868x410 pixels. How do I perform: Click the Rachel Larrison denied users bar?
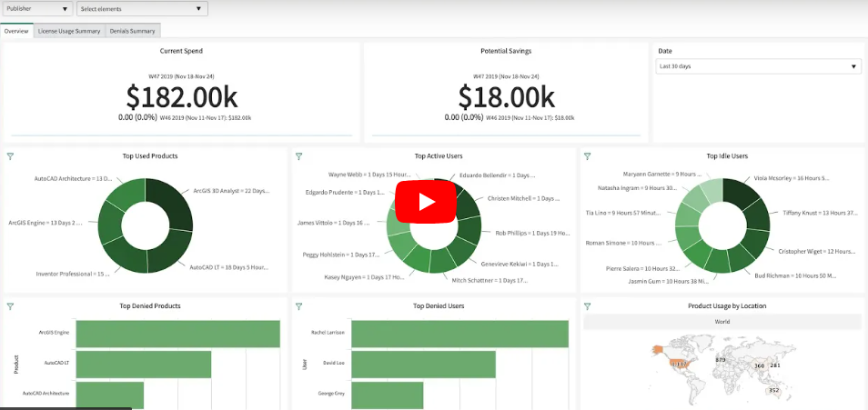coord(459,334)
